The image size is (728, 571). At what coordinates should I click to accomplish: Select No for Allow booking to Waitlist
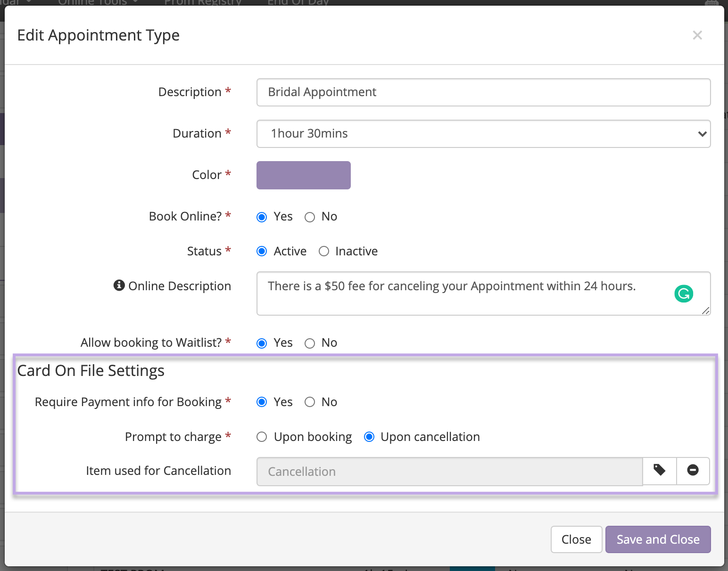pyautogui.click(x=310, y=343)
